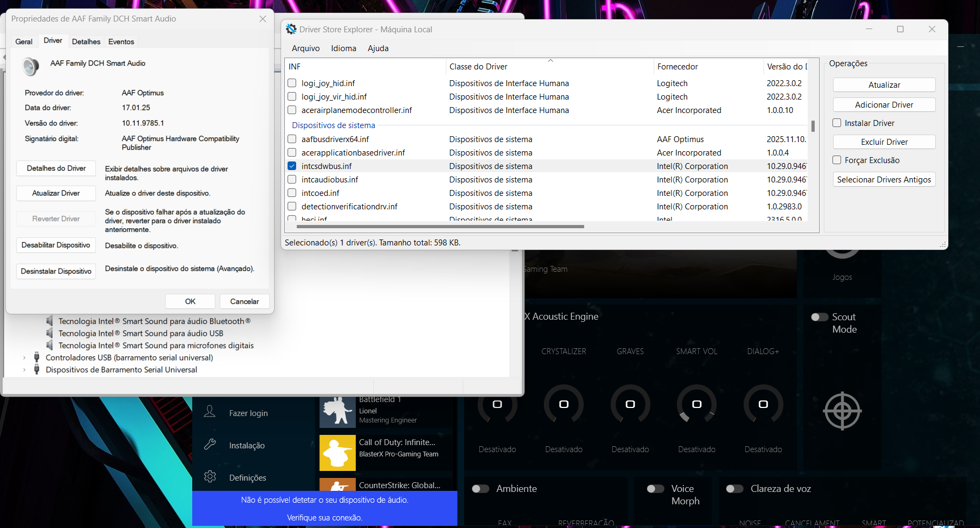Viewport: 980px width, 528px height.
Task: Expand Controladores USB tree node
Action: 24,357
